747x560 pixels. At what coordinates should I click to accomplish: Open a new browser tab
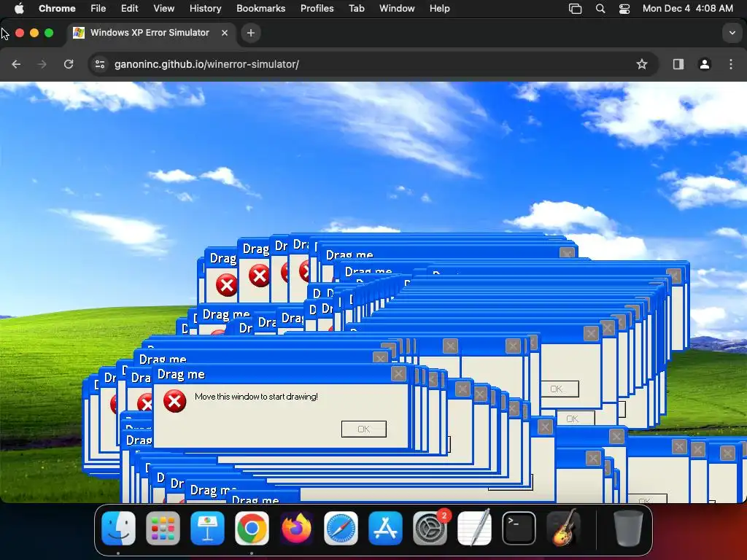(251, 33)
